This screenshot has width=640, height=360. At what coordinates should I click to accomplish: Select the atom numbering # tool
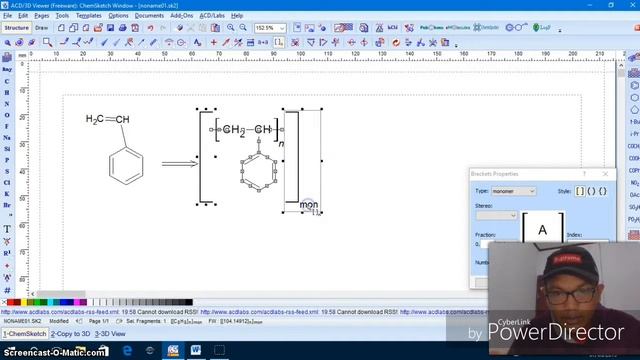[7, 290]
